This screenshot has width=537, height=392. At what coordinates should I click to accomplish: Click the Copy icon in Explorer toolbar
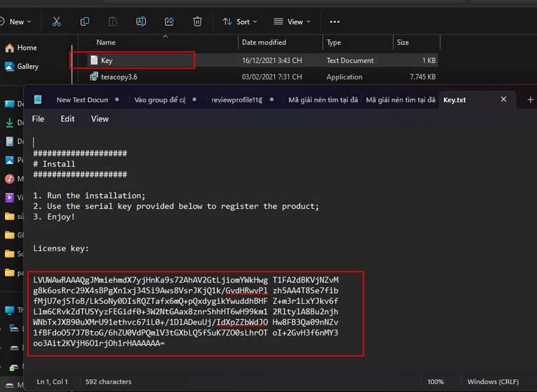point(84,21)
